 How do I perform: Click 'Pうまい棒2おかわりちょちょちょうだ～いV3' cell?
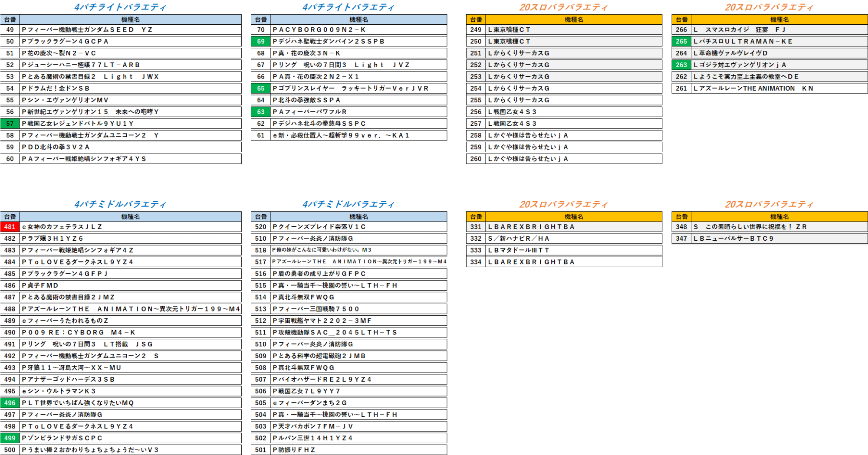(x=131, y=450)
